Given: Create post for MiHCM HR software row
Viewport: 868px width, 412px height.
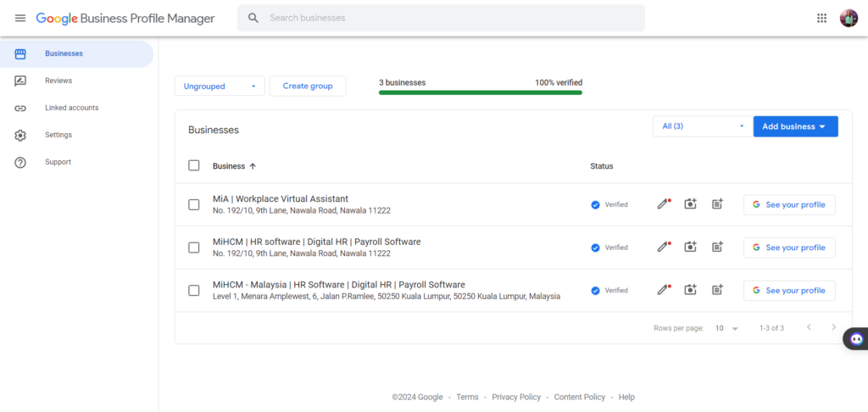Looking at the screenshot, I should coord(717,247).
